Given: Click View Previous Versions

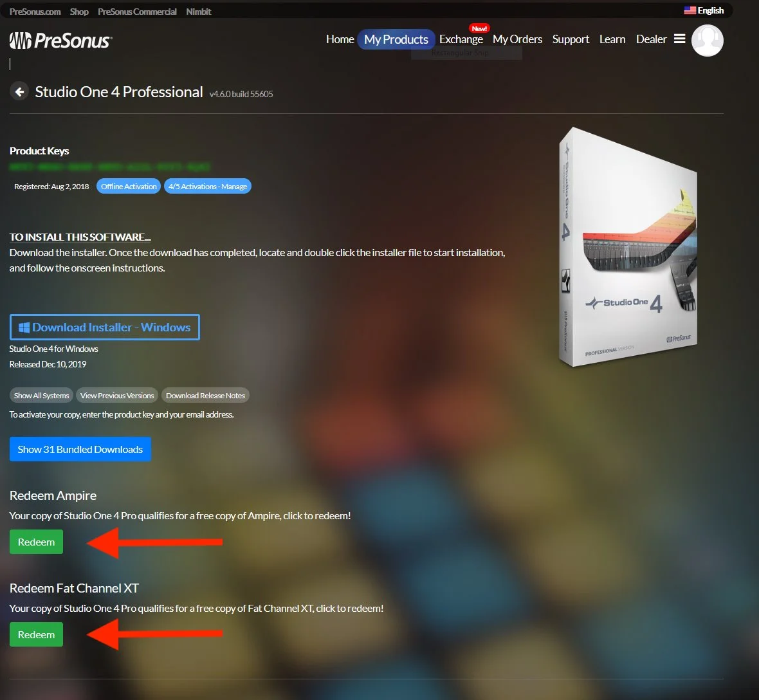Looking at the screenshot, I should pos(117,396).
